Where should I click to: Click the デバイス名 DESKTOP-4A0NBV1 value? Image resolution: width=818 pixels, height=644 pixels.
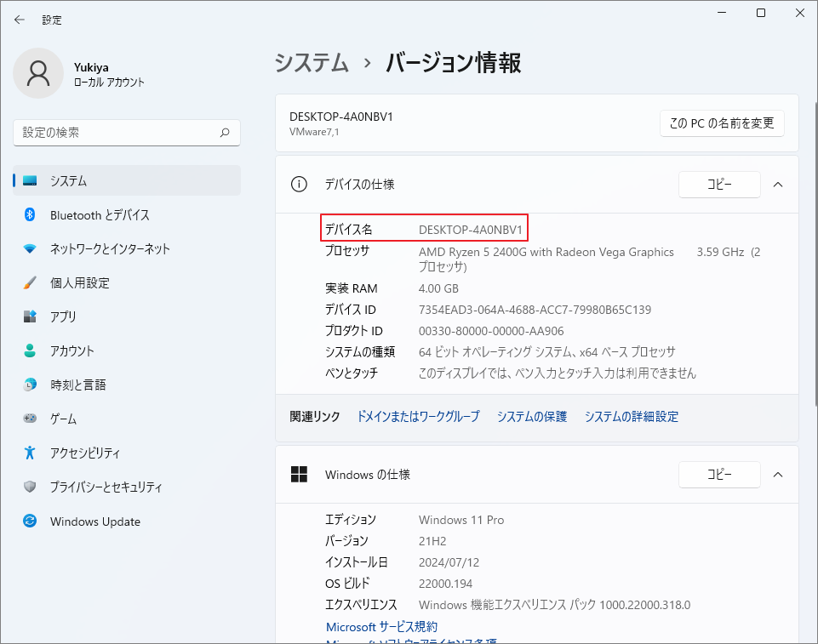click(470, 230)
